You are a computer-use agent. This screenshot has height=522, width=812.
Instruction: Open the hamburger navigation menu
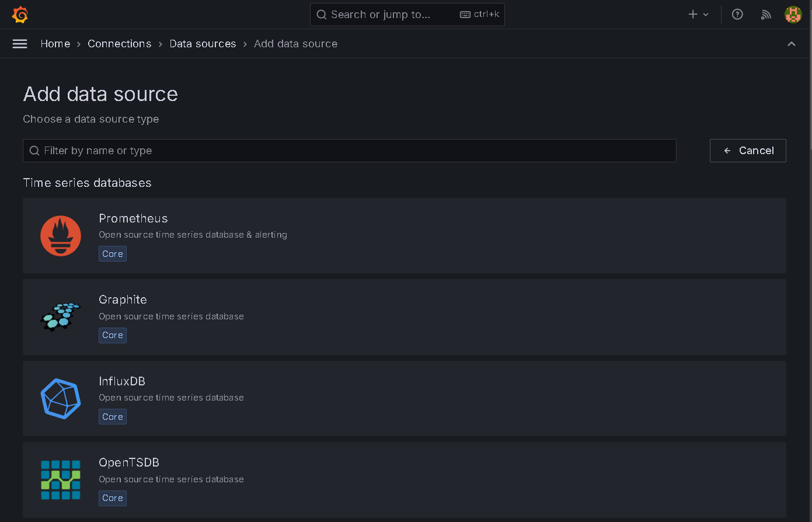(x=20, y=44)
